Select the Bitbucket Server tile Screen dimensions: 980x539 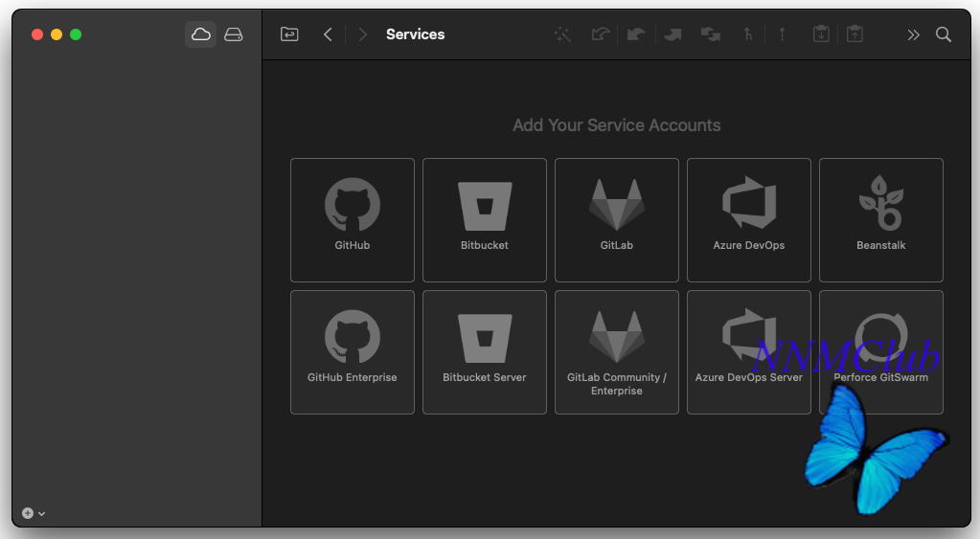pyautogui.click(x=485, y=352)
